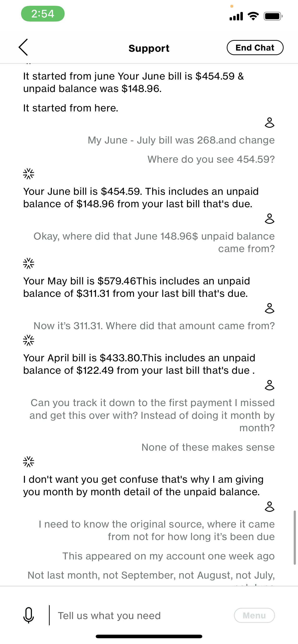Tap agent icon above 'I don't want you get confuse'
The height and width of the screenshot is (644, 298).
(29, 462)
